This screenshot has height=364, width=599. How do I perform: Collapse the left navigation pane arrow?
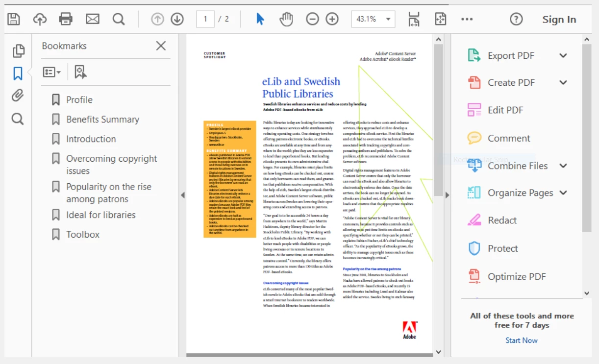[182, 195]
